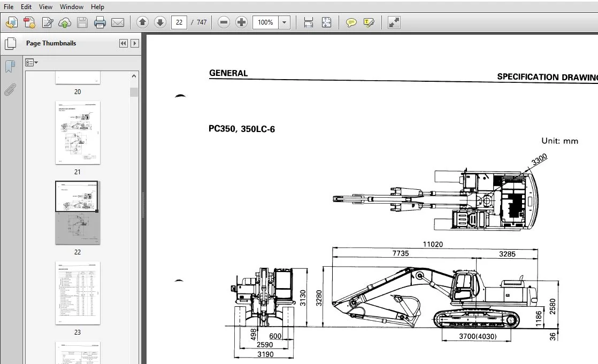Screen dimensions: 598x364
Task: Click the Export PDF toolbar icon
Action: [x=29, y=22]
